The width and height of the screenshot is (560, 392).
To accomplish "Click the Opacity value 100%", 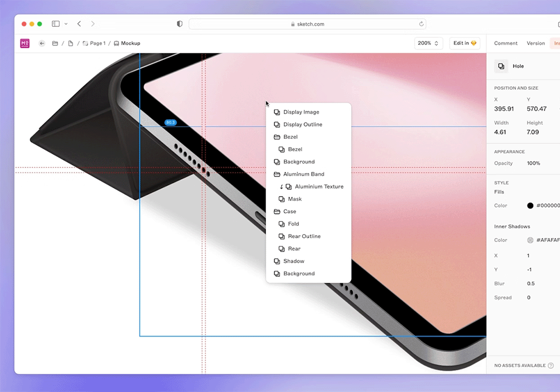I will [534, 163].
